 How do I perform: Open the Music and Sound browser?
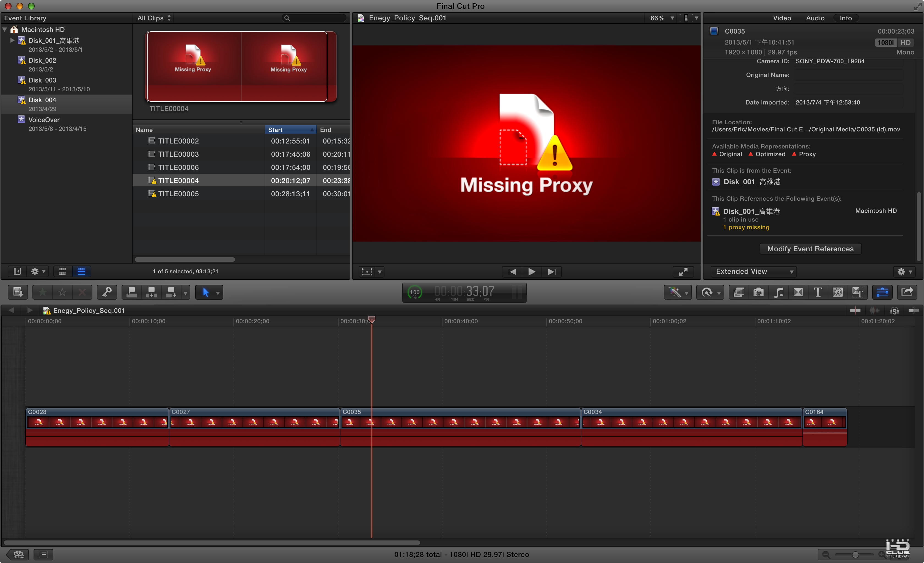[x=779, y=292]
